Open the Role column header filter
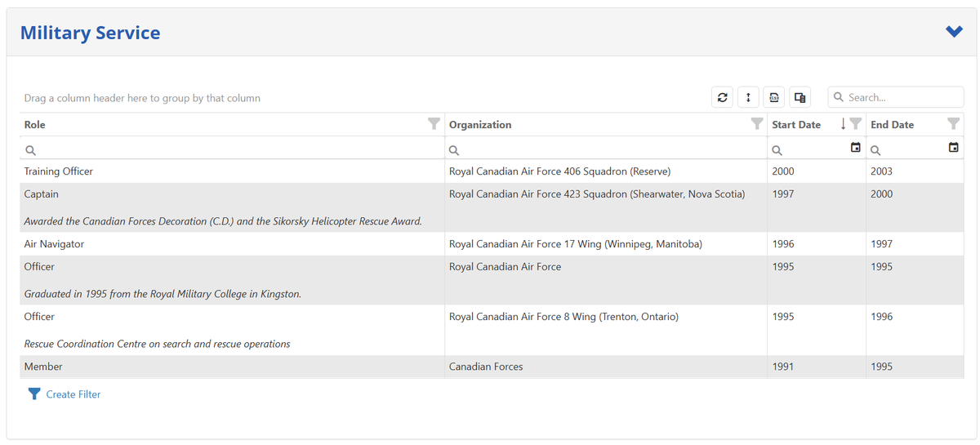The height and width of the screenshot is (445, 980). click(434, 124)
